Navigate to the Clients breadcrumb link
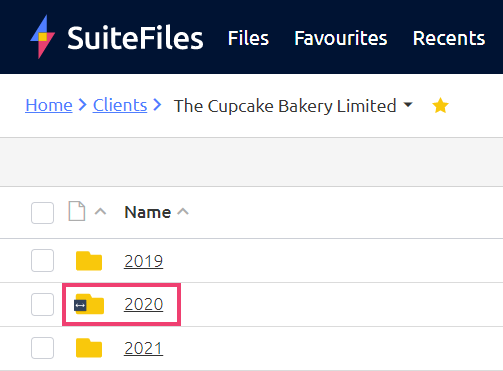 tap(120, 105)
